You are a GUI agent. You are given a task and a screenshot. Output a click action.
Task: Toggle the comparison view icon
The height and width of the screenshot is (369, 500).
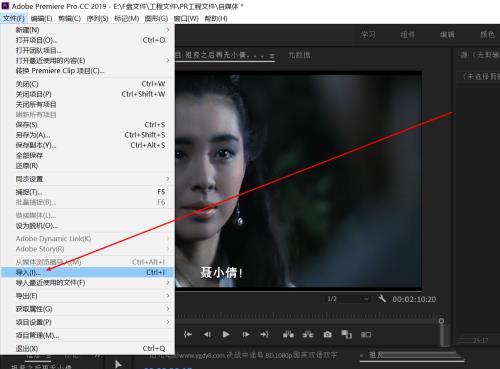(366, 334)
